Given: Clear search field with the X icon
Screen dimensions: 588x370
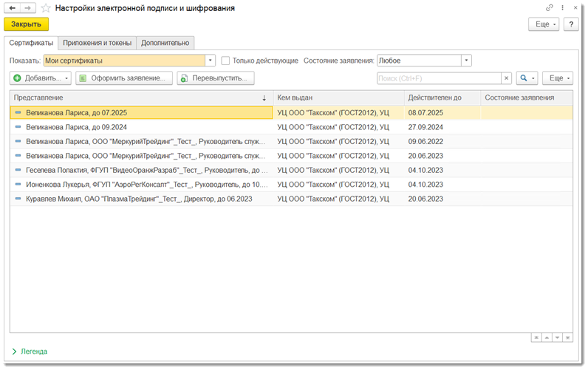Looking at the screenshot, I should (506, 78).
